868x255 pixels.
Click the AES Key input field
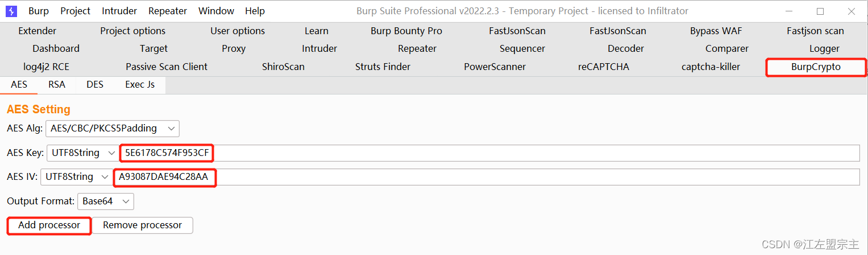(489, 153)
